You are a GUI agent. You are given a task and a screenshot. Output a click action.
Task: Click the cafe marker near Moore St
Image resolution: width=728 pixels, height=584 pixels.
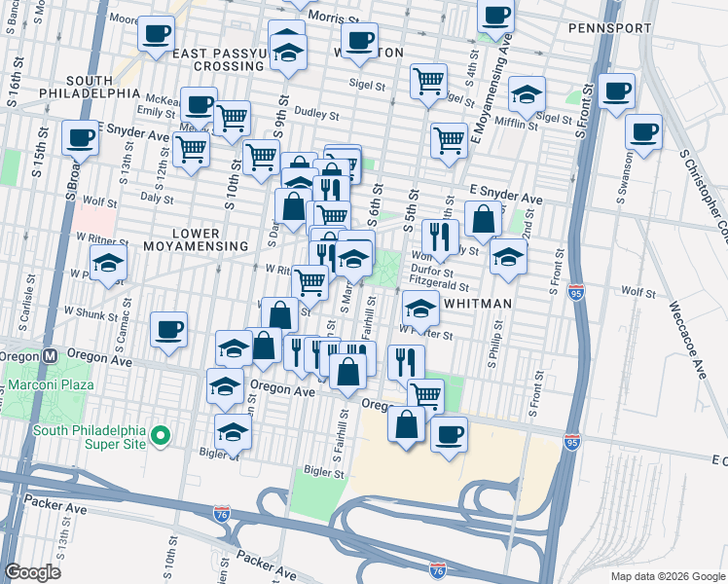click(157, 37)
